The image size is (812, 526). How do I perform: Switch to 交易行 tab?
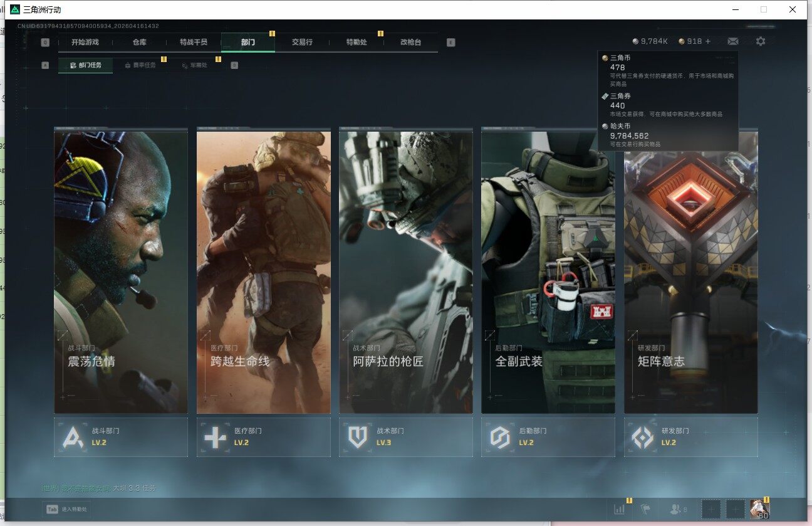pos(302,42)
